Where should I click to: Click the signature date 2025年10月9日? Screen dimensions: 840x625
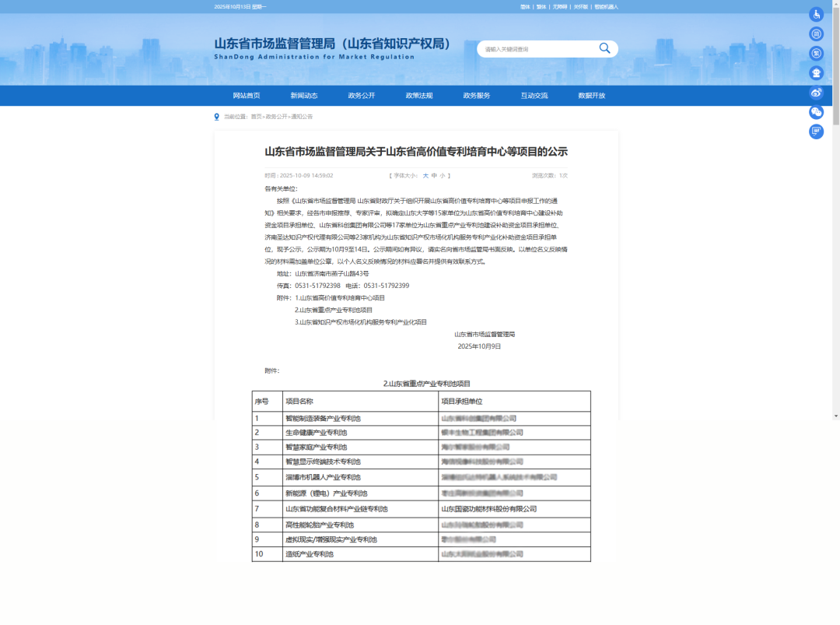(479, 347)
